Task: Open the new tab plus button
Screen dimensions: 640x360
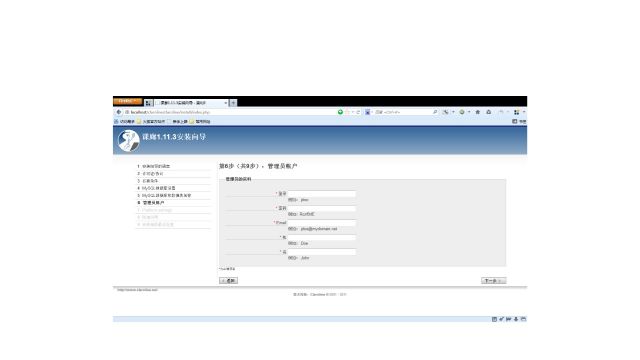Action: [233, 103]
